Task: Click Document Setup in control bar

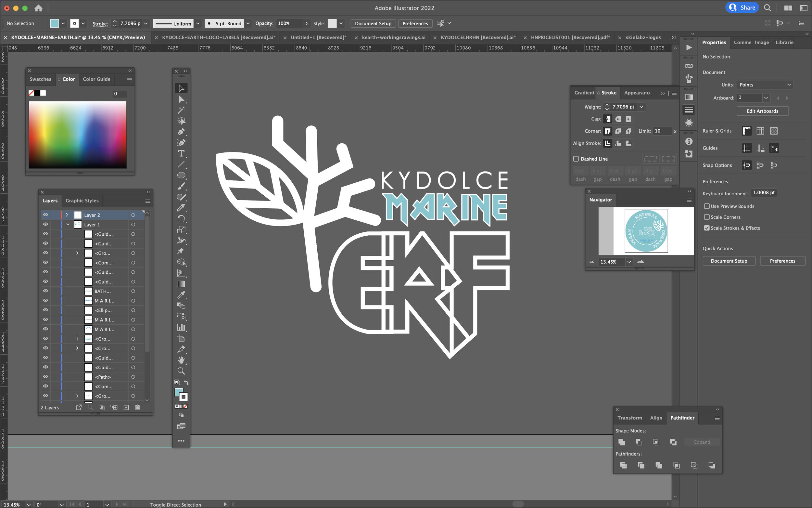Action: tap(373, 23)
